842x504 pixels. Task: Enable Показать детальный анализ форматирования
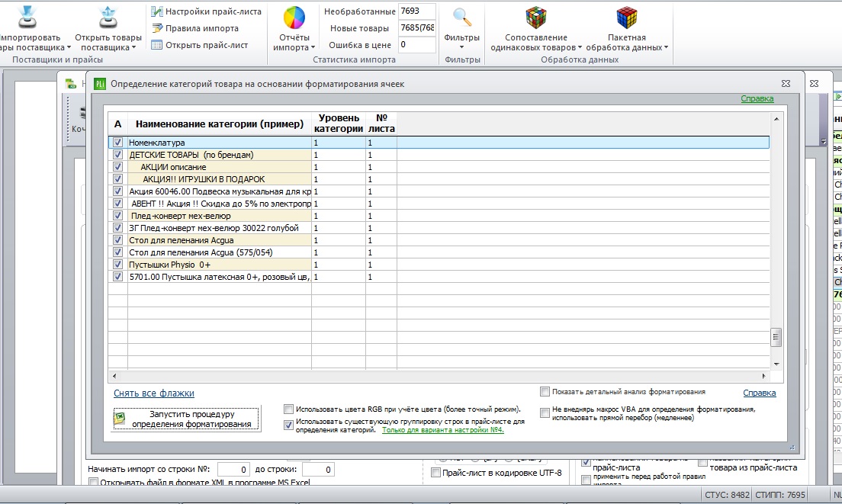(545, 392)
